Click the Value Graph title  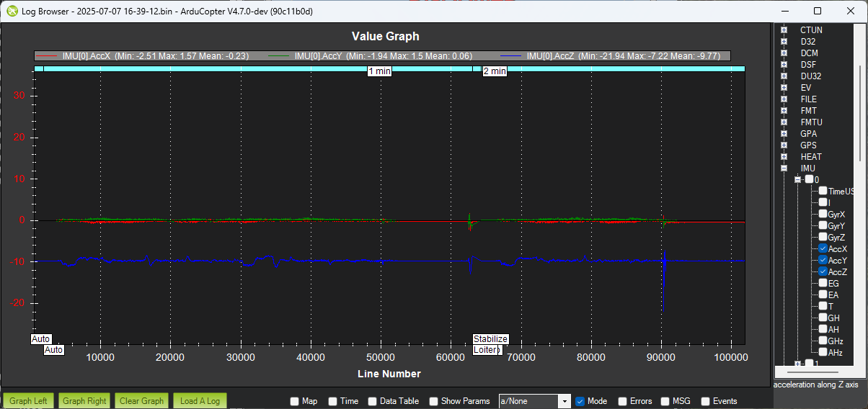[385, 36]
